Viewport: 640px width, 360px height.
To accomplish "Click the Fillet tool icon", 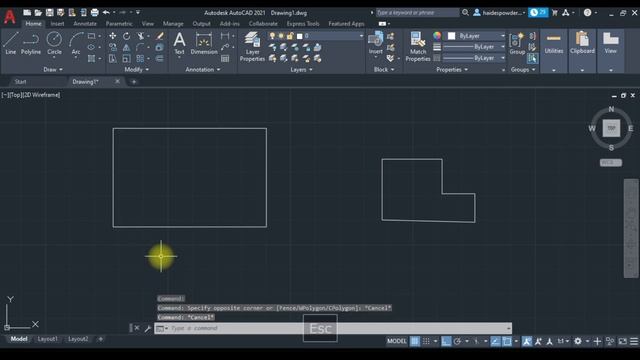I will [140, 47].
